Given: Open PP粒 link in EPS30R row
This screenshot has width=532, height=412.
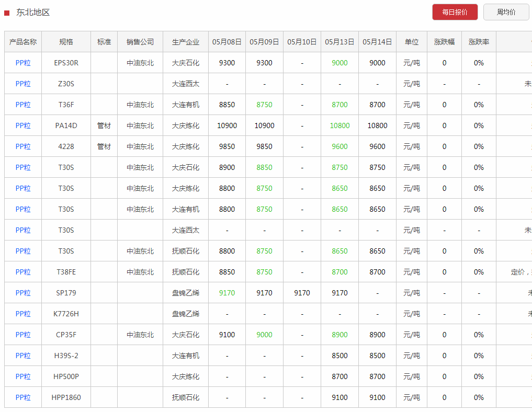Looking at the screenshot, I should (23, 63).
